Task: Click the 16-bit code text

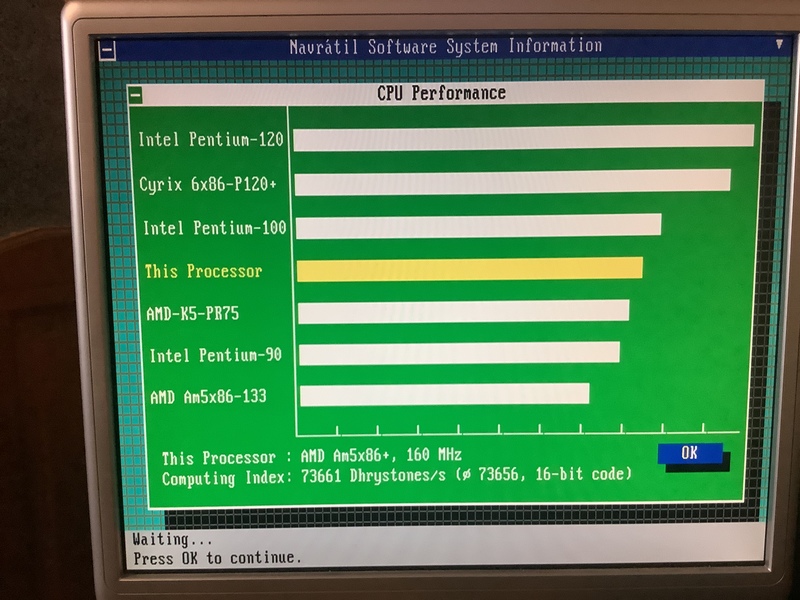Action: click(579, 474)
